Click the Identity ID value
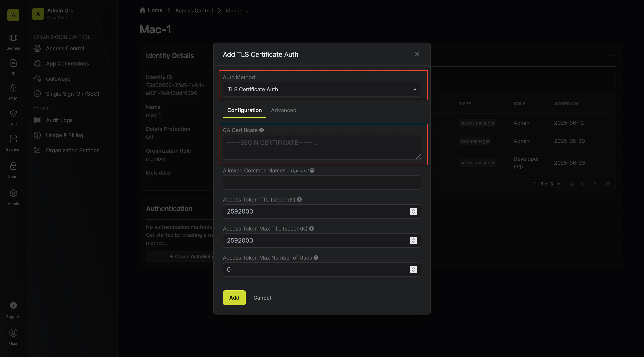Image resolution: width=644 pixels, height=357 pixels. (x=175, y=89)
